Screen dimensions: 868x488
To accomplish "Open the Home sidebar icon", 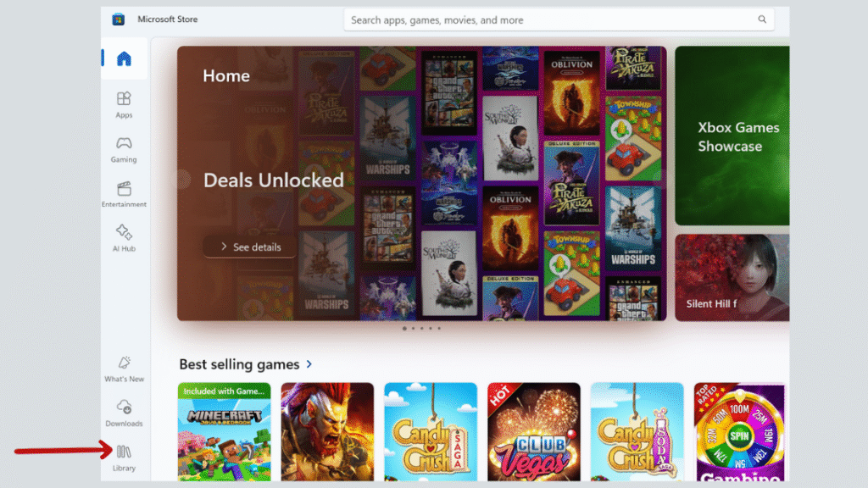I will [124, 58].
